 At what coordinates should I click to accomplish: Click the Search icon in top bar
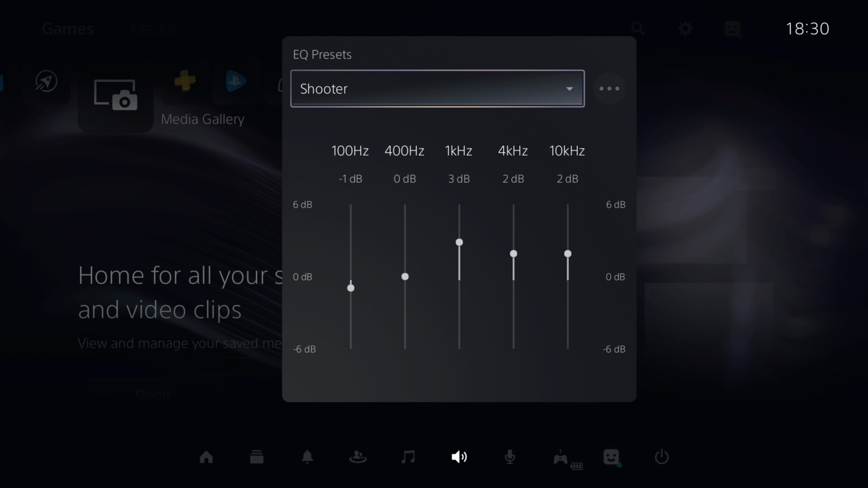(638, 28)
